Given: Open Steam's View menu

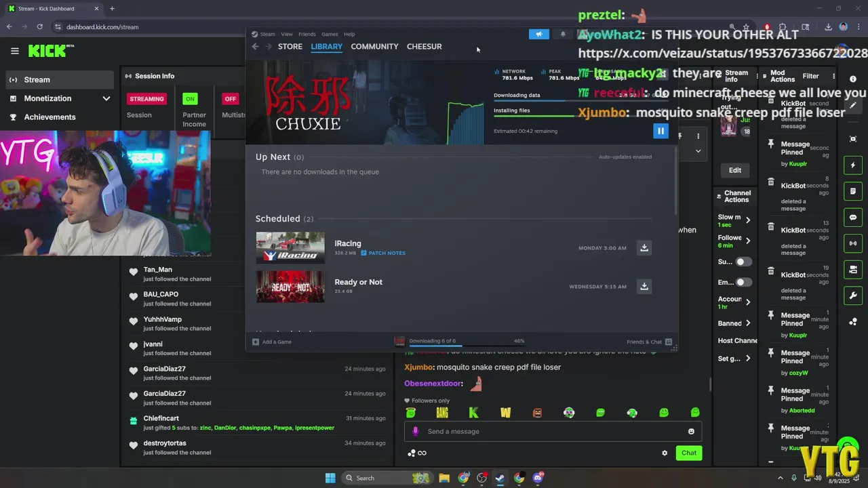Looking at the screenshot, I should point(287,34).
